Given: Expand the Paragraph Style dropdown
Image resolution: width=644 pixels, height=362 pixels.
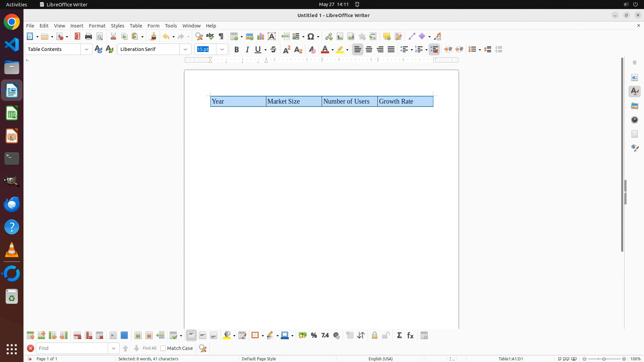Looking at the screenshot, I should pyautogui.click(x=87, y=50).
